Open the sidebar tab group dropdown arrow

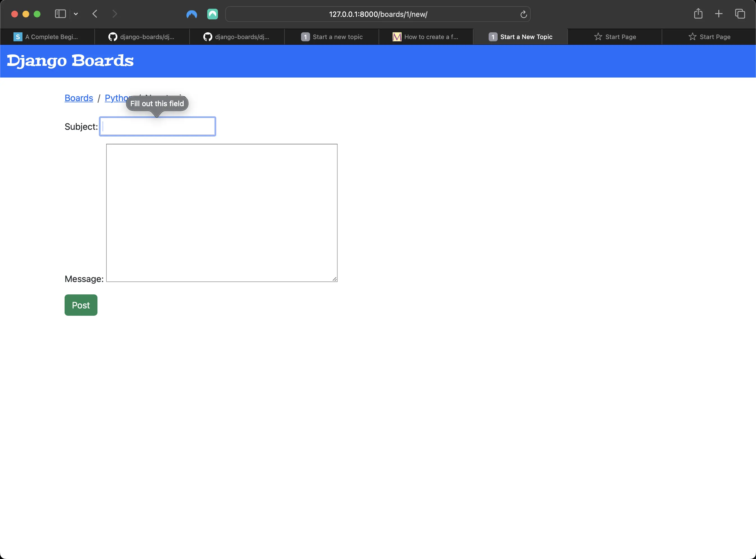[76, 14]
